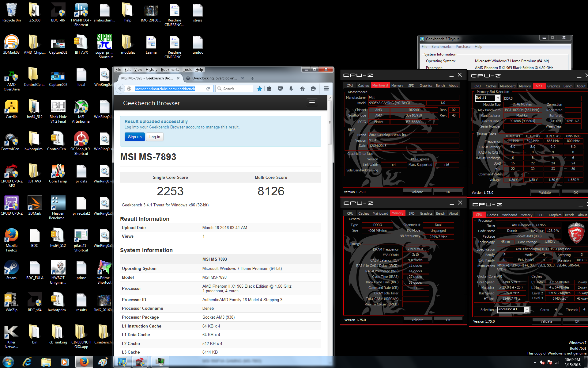Open Pocket icon in Firefox toolbar
The height and width of the screenshot is (368, 588).
pyautogui.click(x=280, y=89)
